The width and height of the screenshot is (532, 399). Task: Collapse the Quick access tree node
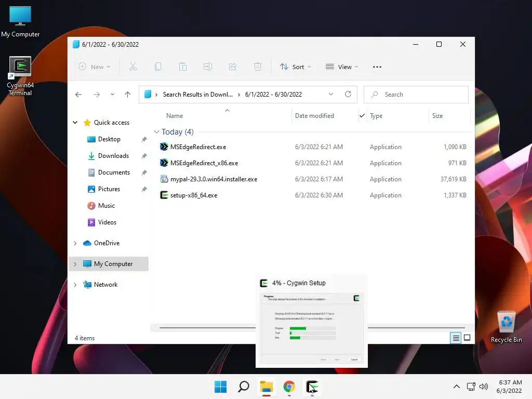click(x=75, y=123)
